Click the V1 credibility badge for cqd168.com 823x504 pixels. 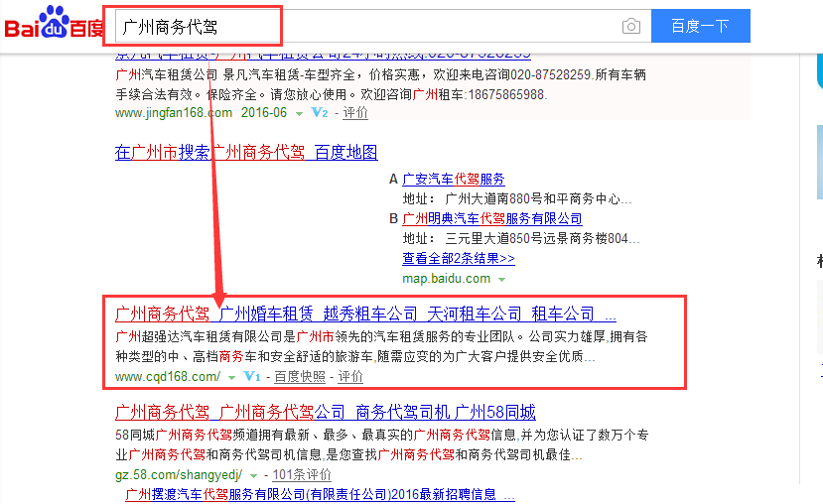[x=252, y=377]
